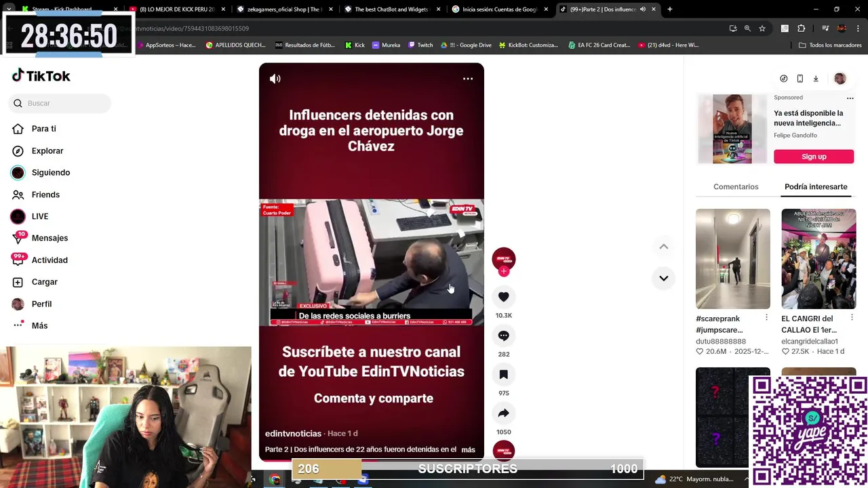Open EA FC 26 Card Creator bookmark
The image size is (868, 488).
[599, 45]
